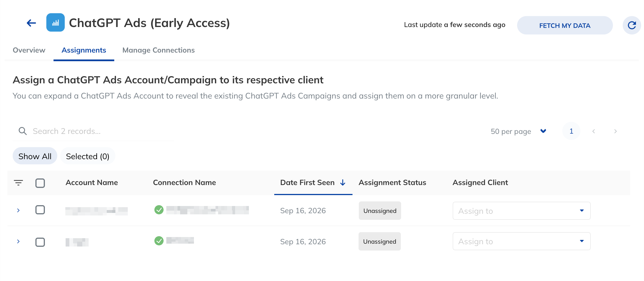Click the ChatGPT Ads (Early Access) title
644x281 pixels.
(x=150, y=23)
